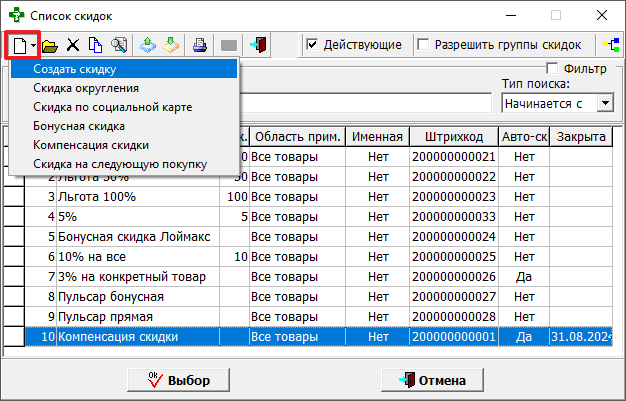Click Авто-ск column header
This screenshot has height=401, width=626.
(x=524, y=137)
